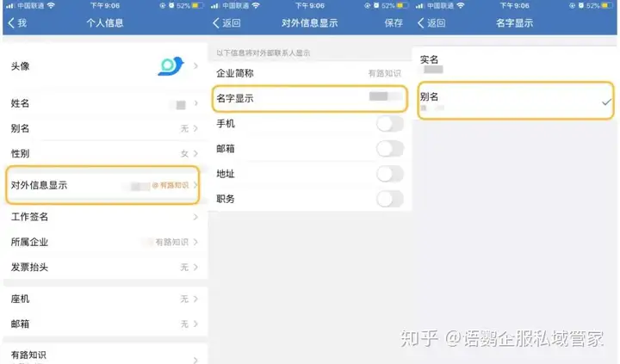Image resolution: width=620 pixels, height=364 pixels.
Task: Tap battery icon in first status bar
Action: click(x=197, y=5)
